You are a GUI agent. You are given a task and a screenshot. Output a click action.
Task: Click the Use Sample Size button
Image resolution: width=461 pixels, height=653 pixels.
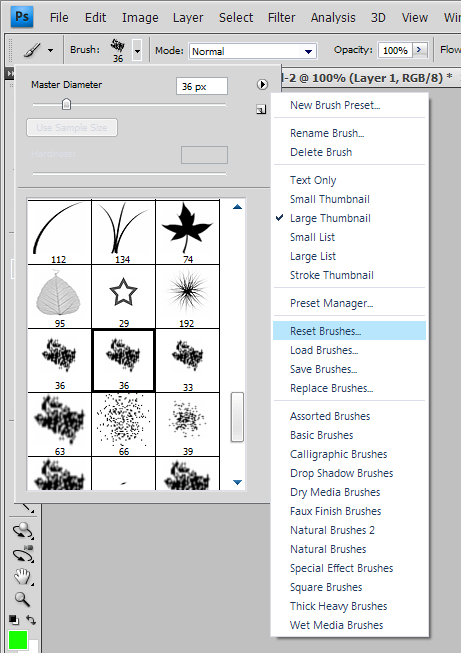72,127
